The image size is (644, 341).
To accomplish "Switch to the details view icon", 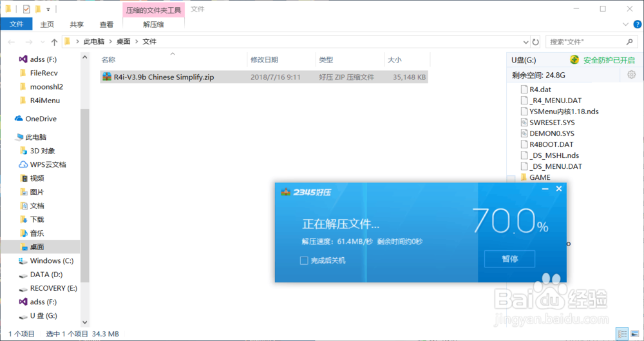I will coord(622,334).
